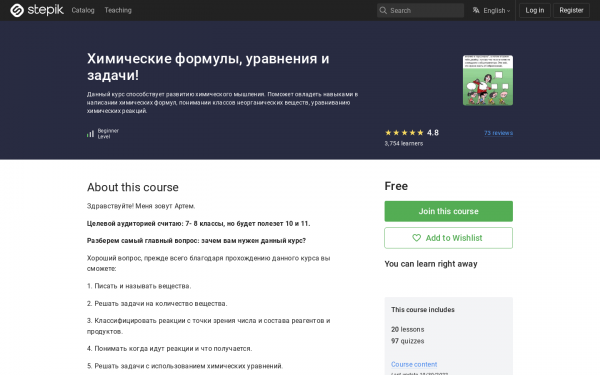Click the bold line "Целевой аудиторией считаю"
The width and height of the screenshot is (600, 375).
click(199, 223)
